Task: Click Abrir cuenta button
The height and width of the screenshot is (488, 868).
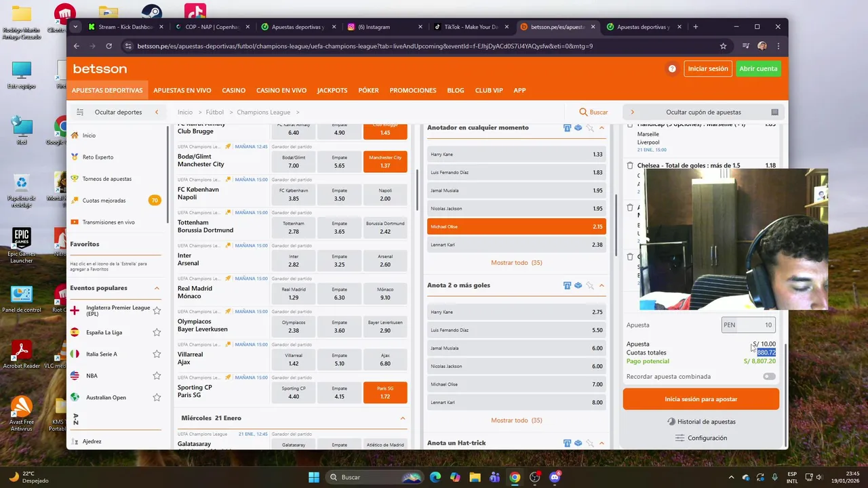Action: 758,68
